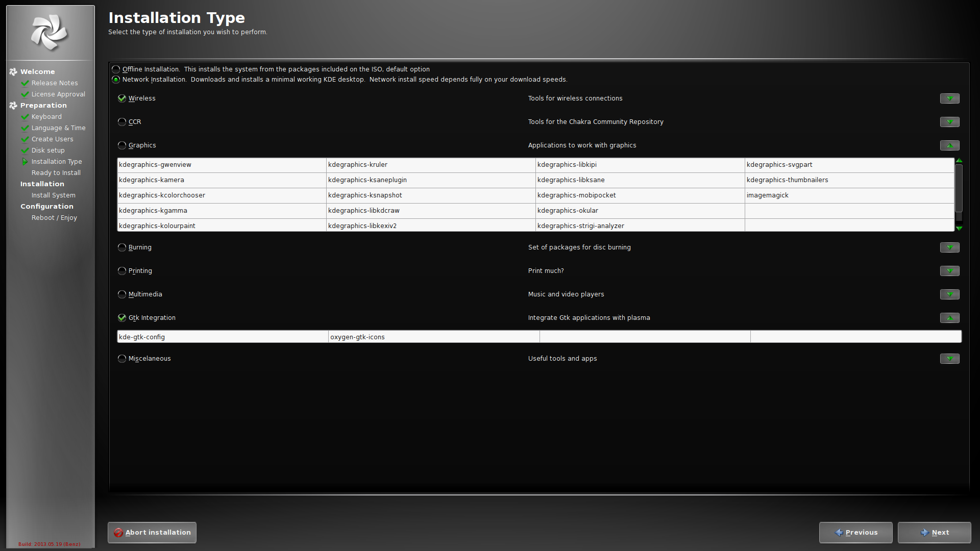Screen dimensions: 980x551
Task: Click the green checkmark beside Disk setup
Action: [24, 151]
